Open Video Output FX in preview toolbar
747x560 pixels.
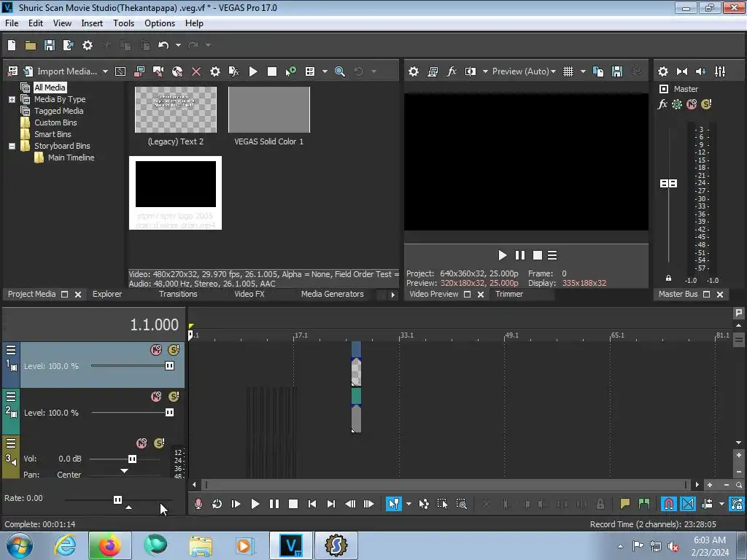point(452,71)
